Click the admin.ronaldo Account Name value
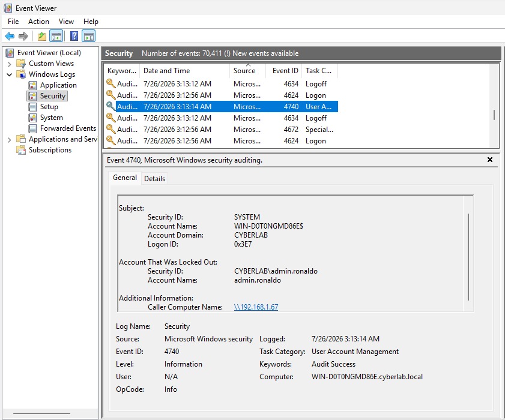The width and height of the screenshot is (505, 420). pyautogui.click(x=258, y=280)
